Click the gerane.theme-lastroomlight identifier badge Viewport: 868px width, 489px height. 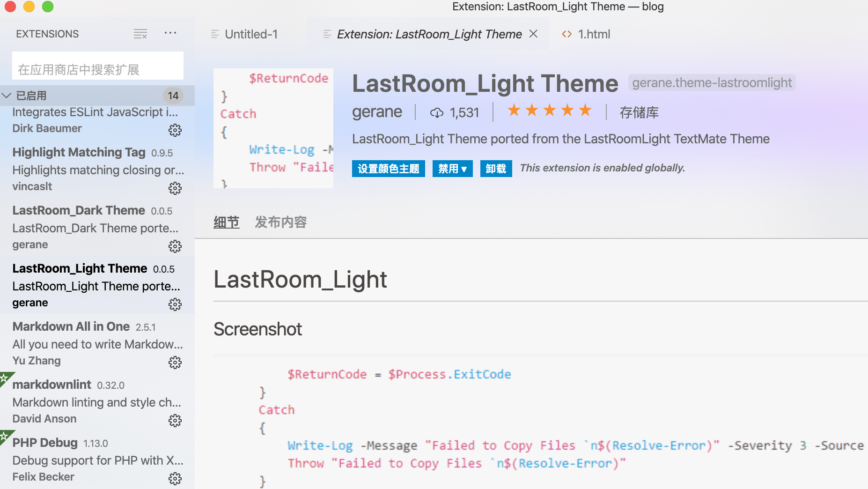(712, 83)
